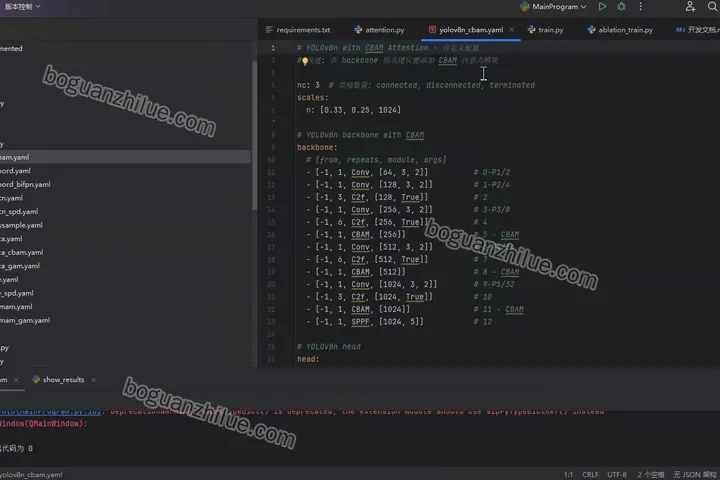Click the 2 个空格 indent setting
720x480 pixels.
coord(651,474)
